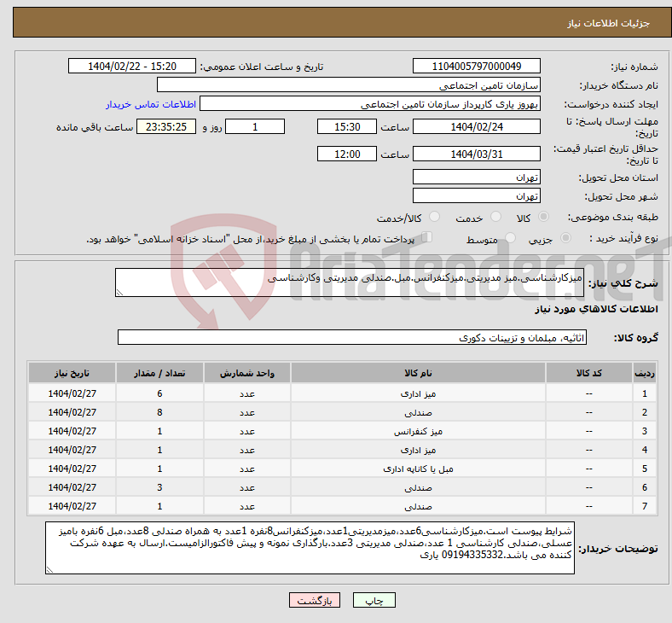The width and height of the screenshot is (672, 623).
Task: Click quantity 8 in row 2
Action: [159, 412]
